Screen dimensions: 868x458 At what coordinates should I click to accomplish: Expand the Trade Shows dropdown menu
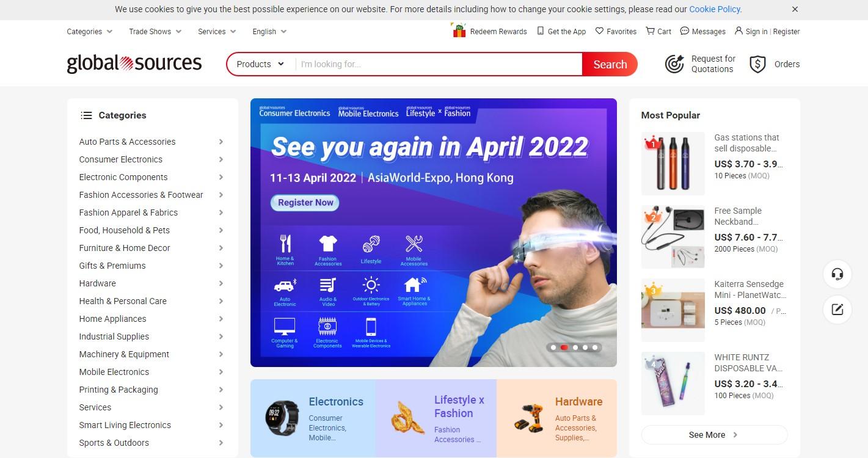[155, 32]
